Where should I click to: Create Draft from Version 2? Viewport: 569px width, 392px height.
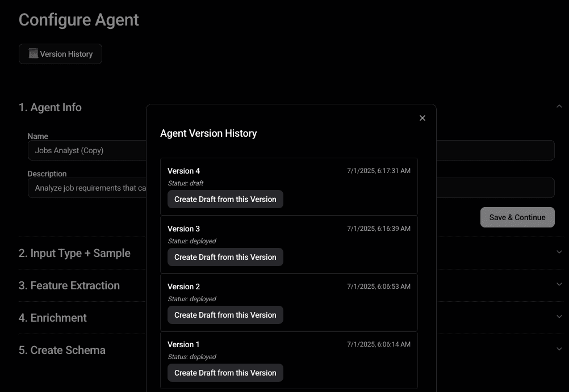225,315
